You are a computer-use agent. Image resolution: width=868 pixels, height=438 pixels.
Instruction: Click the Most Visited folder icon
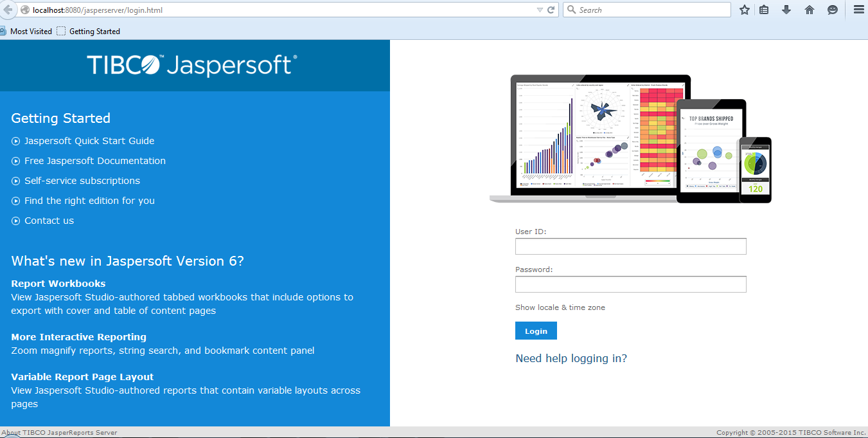[x=3, y=31]
